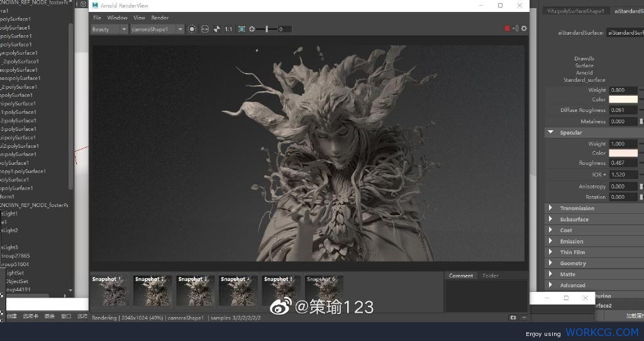Open the base Color swatch

[623, 99]
